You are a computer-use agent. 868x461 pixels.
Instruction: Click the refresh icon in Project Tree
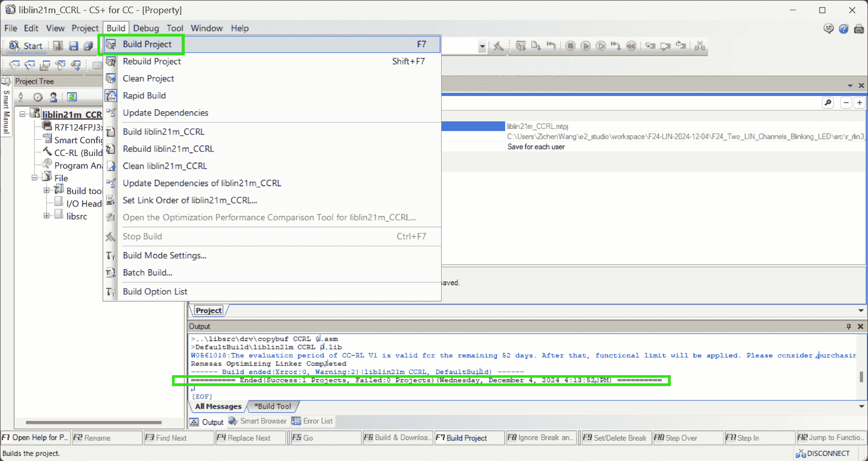click(72, 97)
